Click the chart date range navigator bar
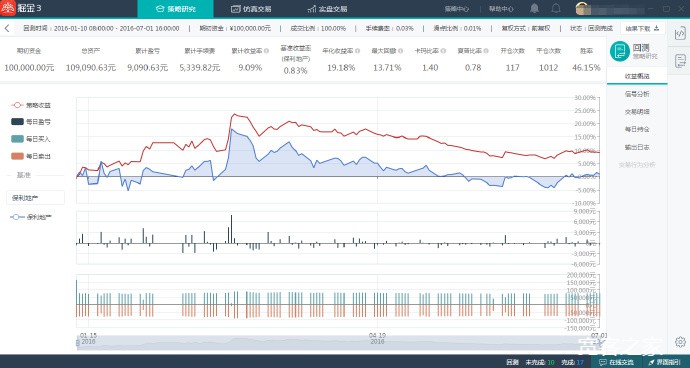 [x=338, y=343]
